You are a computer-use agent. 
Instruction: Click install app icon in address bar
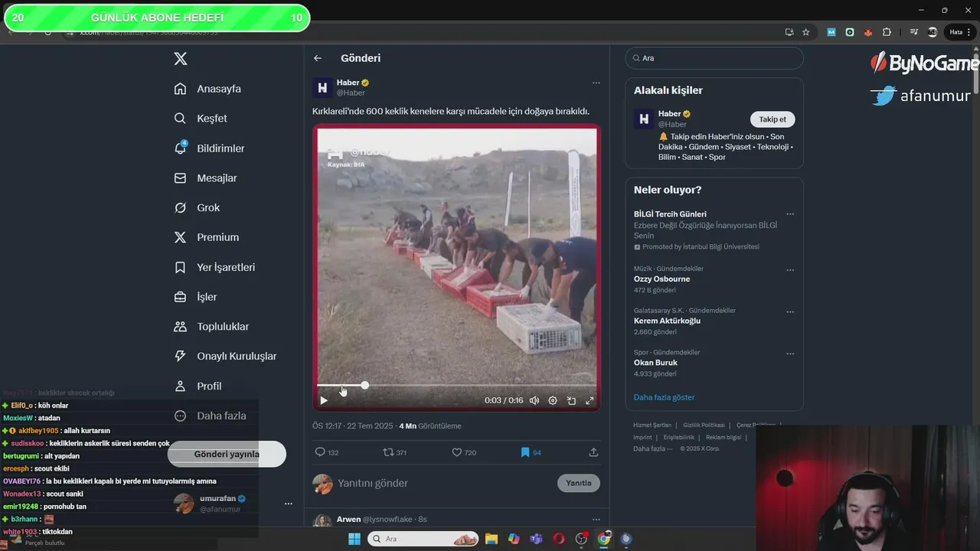(789, 32)
